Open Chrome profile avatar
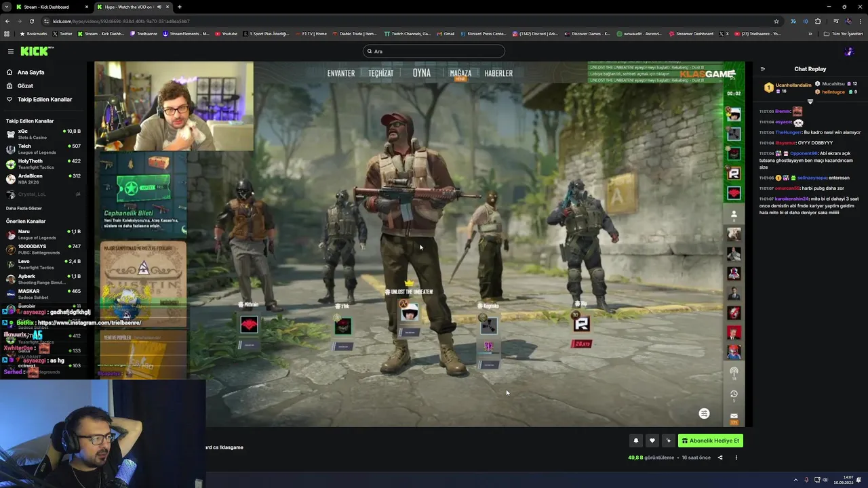 [x=848, y=21]
